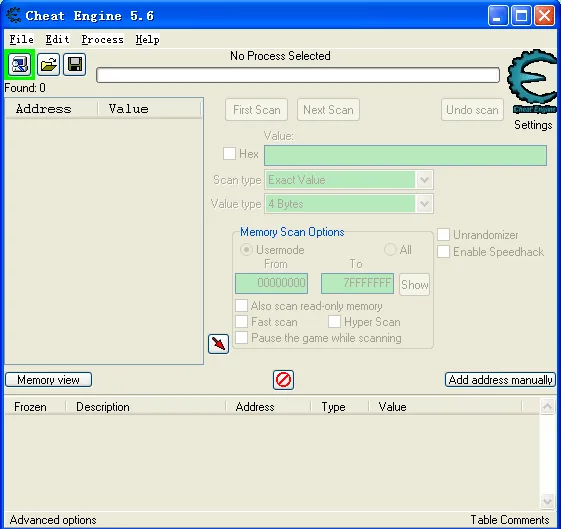Select the Usermode radio button
The width and height of the screenshot is (561, 529).
coord(246,250)
